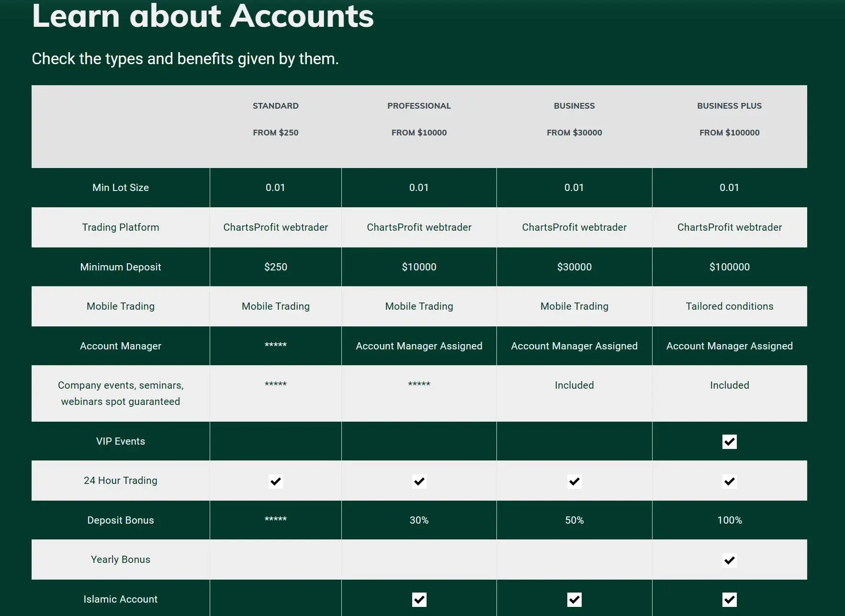Viewport: 845px width, 616px height.
Task: Click 'Included' events cell under Business Plus
Action: coord(729,385)
